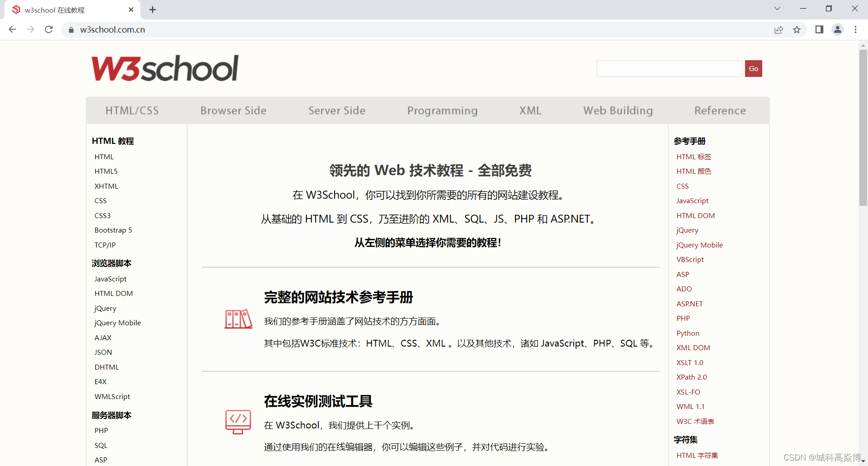Open the browser side panel icon

pos(819,29)
